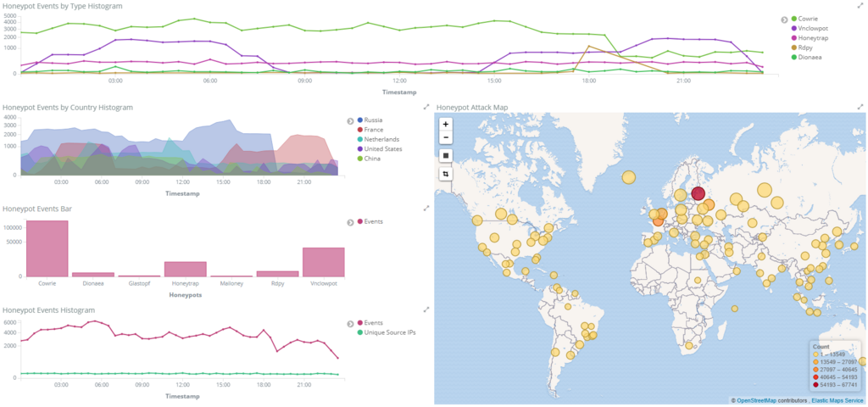Collapse legend of Events by Country Histogram
The width and height of the screenshot is (868, 407).
tap(350, 120)
